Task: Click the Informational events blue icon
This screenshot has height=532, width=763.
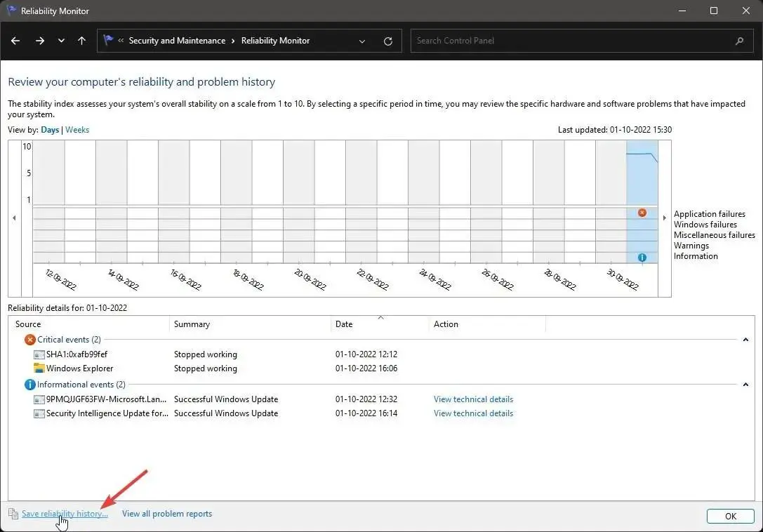Action: click(x=30, y=385)
